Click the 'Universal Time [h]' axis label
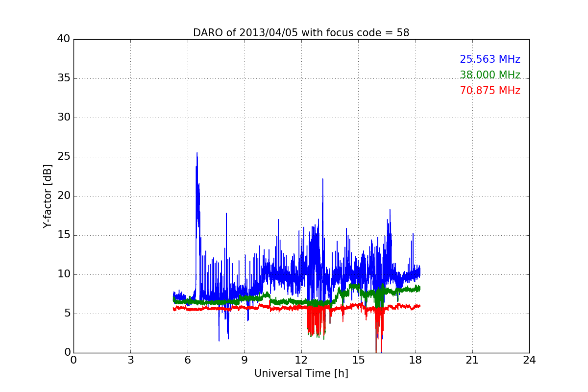Image resolution: width=588 pixels, height=392 pixels. coord(301,373)
